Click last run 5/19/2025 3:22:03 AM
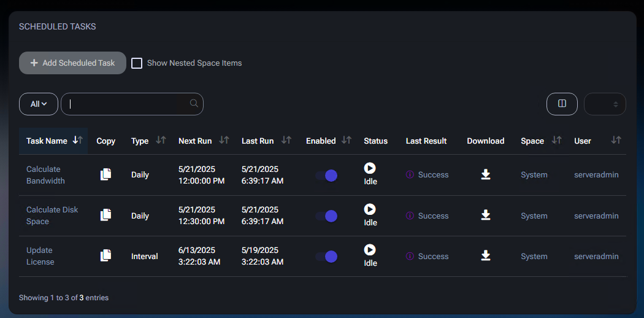This screenshot has height=318, width=644. click(263, 256)
